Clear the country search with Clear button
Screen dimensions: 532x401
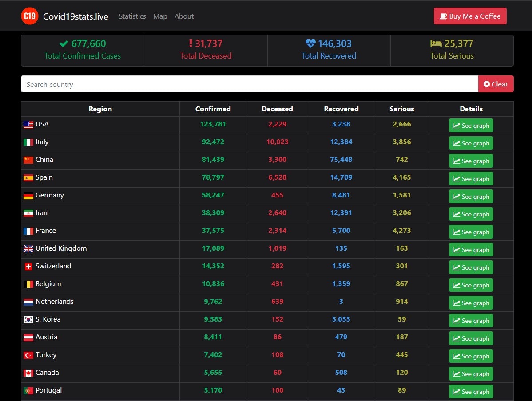[x=496, y=84]
